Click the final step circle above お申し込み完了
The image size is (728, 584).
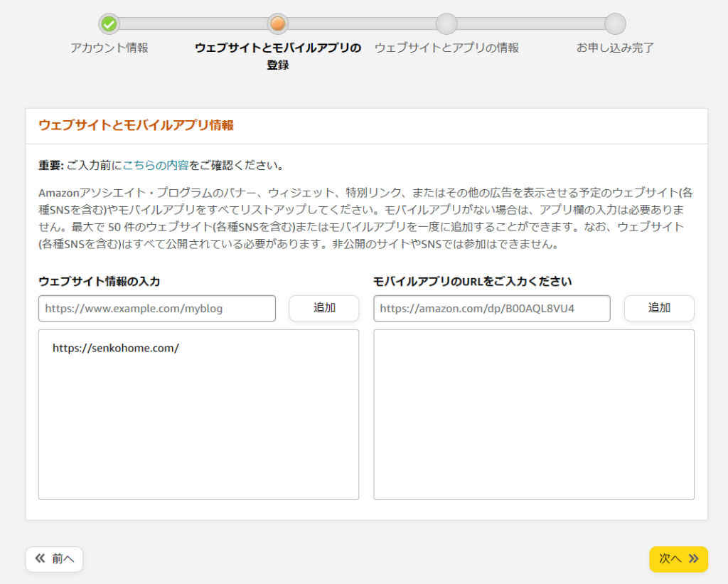point(615,24)
